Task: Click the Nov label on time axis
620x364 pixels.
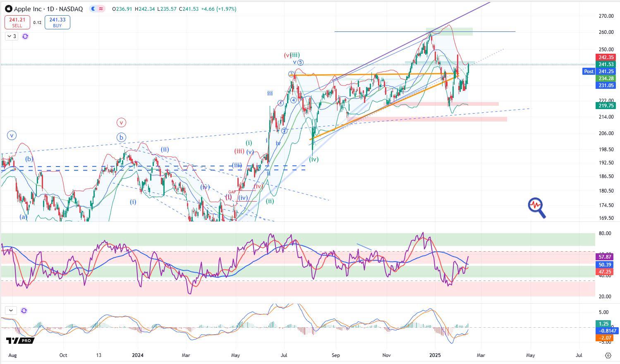Action: (386, 355)
